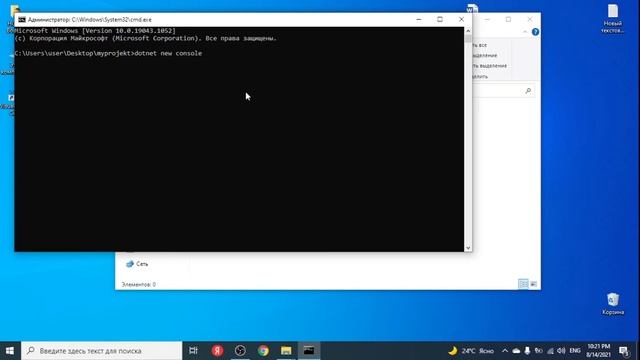The height and width of the screenshot is (360, 640).
Task: Maximize the cmd.exe window
Action: coord(440,20)
